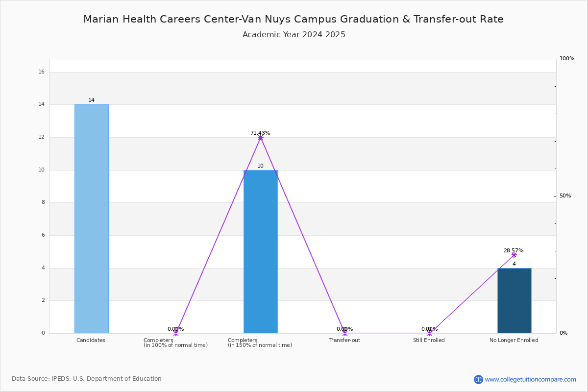
Task: Click the Completers 150% bar showing 10
Action: 260,251
